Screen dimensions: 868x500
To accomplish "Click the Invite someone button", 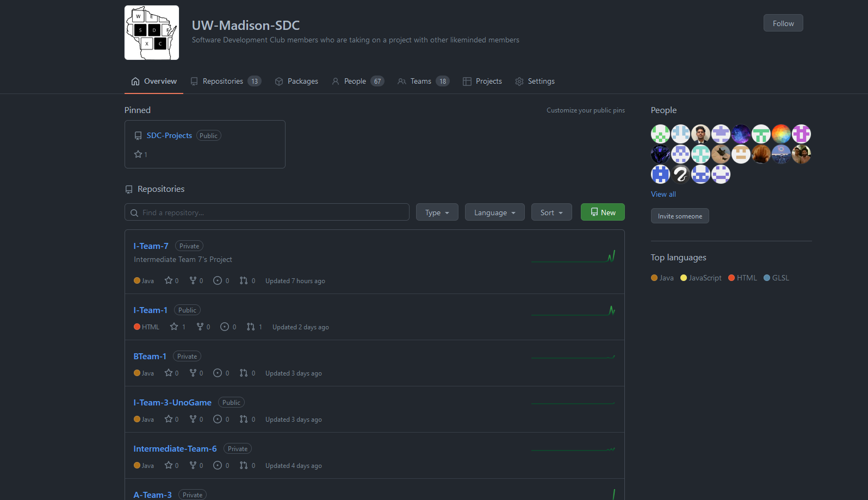I will (680, 216).
